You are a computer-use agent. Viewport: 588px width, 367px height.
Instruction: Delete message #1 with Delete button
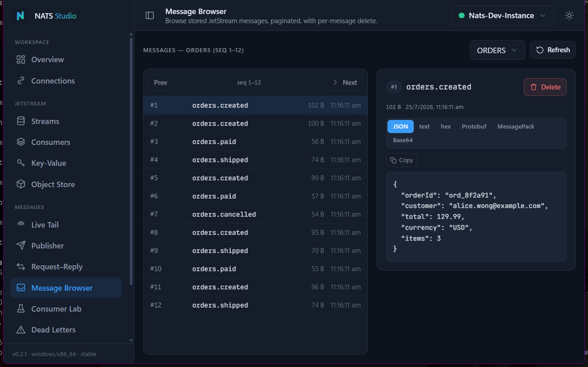tap(545, 87)
